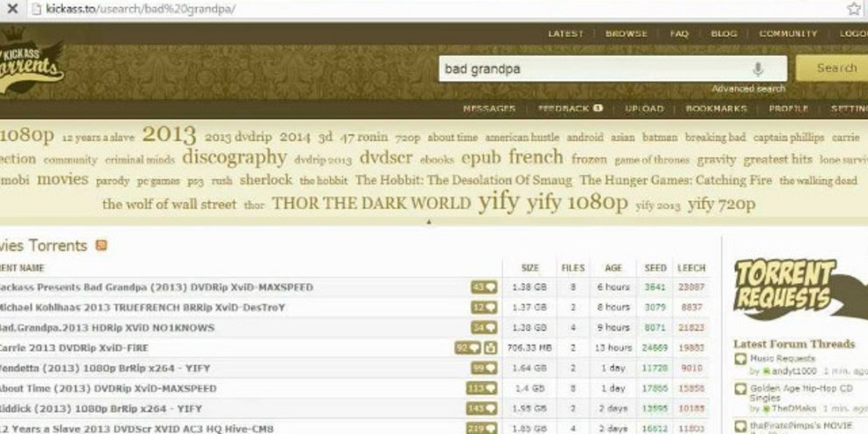Open comments bubble for 12 Years a Slave
Viewport: 868px width, 434px height.
coord(481,429)
